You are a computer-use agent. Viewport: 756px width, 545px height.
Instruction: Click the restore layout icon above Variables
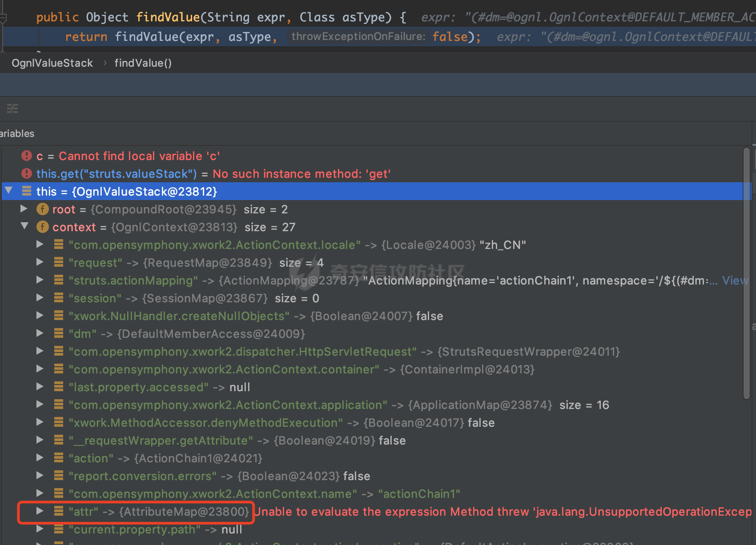pyautogui.click(x=12, y=108)
